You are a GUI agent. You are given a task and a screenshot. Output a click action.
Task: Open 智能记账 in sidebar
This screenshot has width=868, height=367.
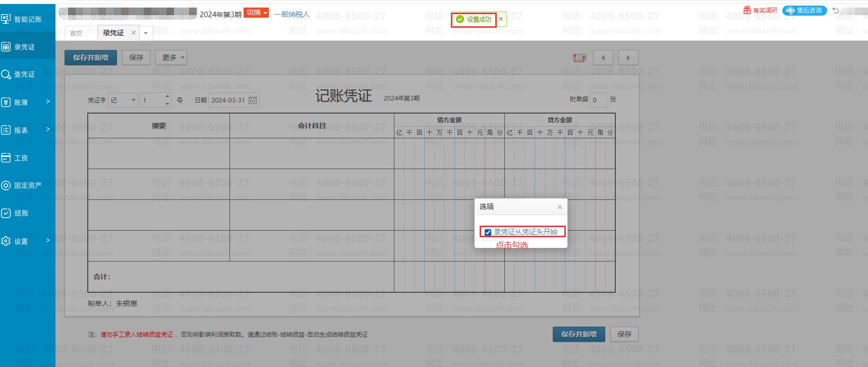tap(27, 19)
